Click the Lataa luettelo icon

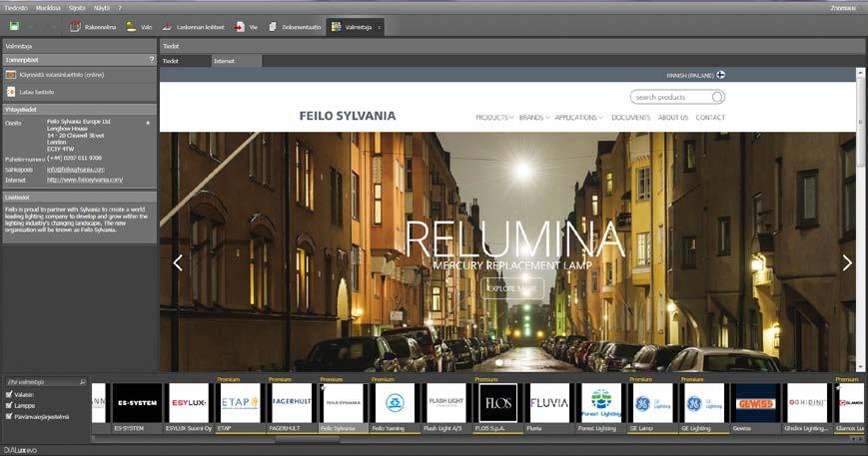tap(11, 92)
